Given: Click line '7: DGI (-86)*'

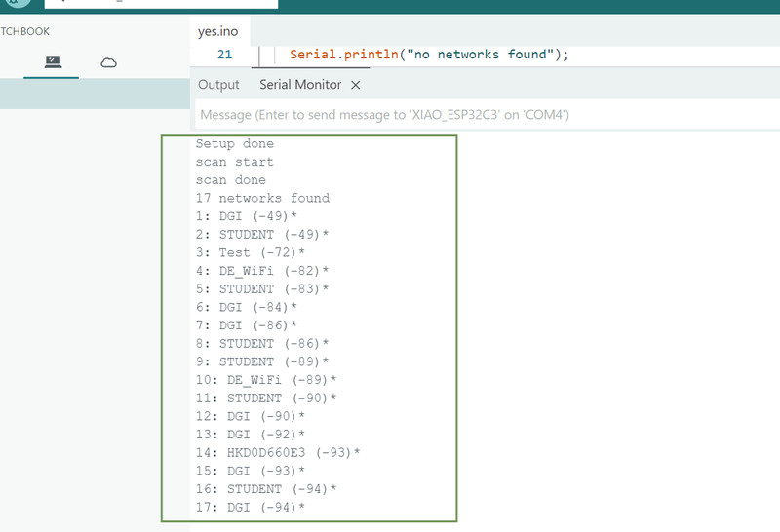Looking at the screenshot, I should click(247, 325).
